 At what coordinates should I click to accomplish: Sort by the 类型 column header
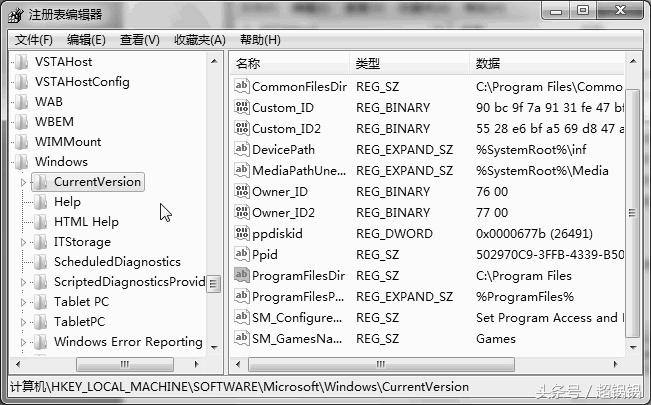(409, 64)
